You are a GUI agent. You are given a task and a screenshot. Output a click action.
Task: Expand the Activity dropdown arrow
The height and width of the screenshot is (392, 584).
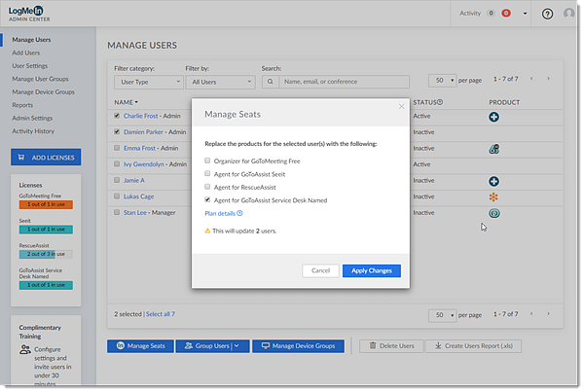click(525, 14)
